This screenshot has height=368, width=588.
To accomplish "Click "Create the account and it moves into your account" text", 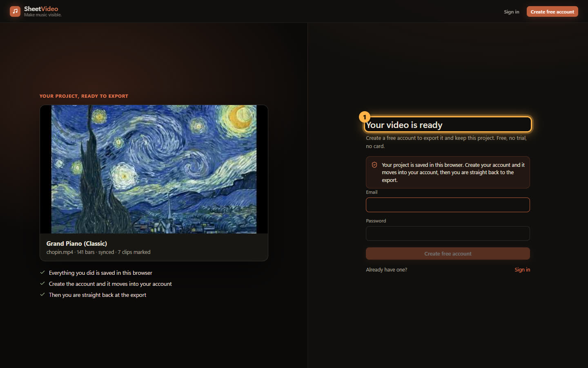I will pyautogui.click(x=110, y=284).
